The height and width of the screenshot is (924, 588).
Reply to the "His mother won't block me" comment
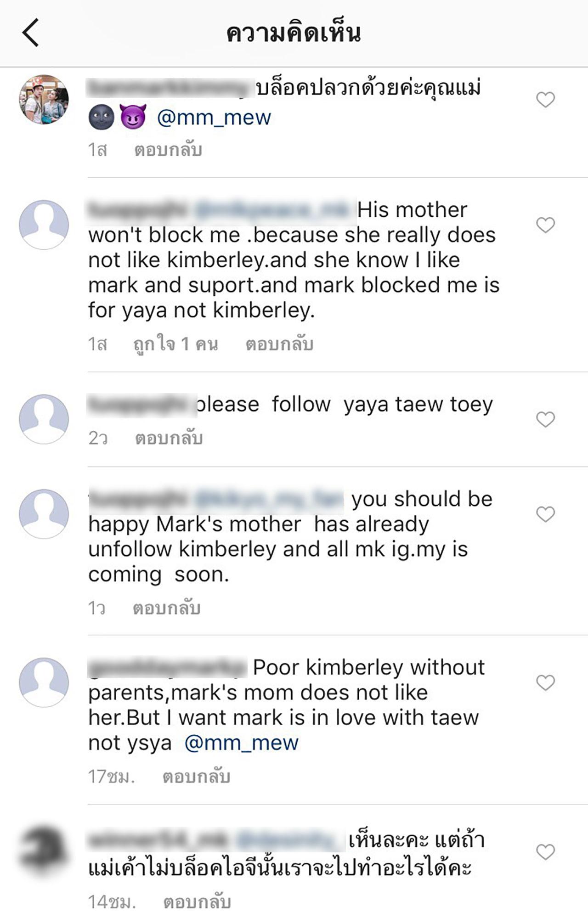[279, 344]
